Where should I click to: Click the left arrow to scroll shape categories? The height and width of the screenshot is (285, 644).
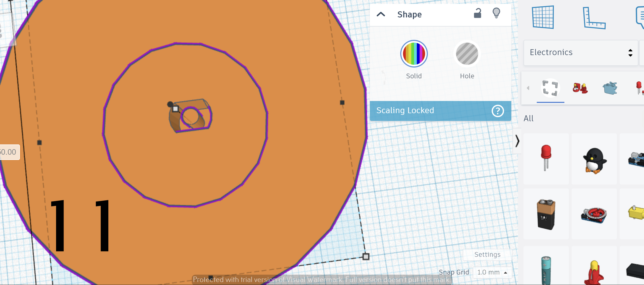528,88
